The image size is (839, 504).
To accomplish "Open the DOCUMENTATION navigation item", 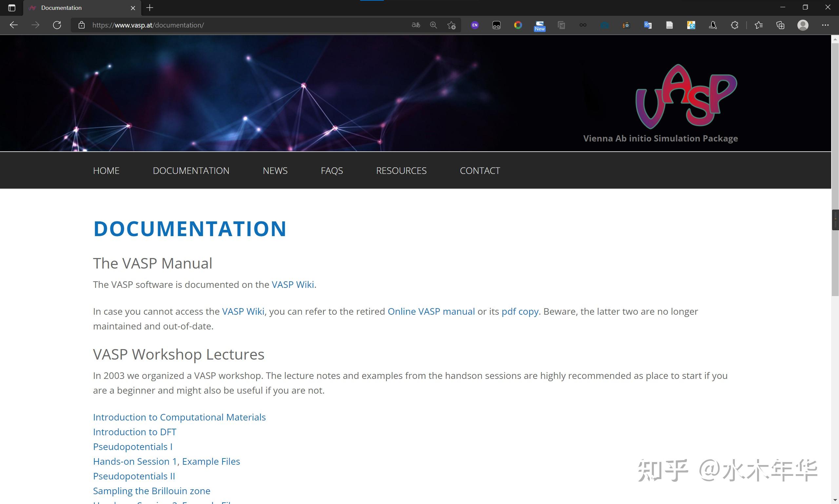I will coord(191,171).
